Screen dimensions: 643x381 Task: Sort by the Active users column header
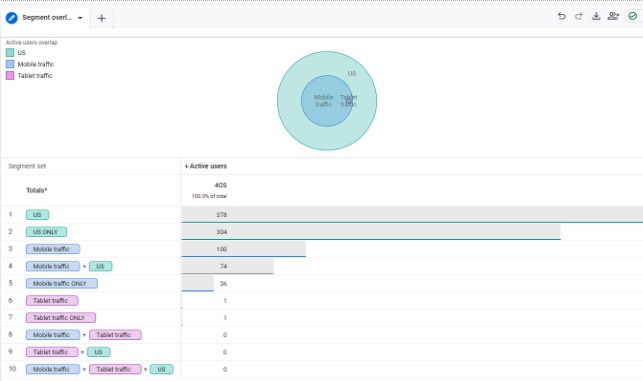click(206, 166)
